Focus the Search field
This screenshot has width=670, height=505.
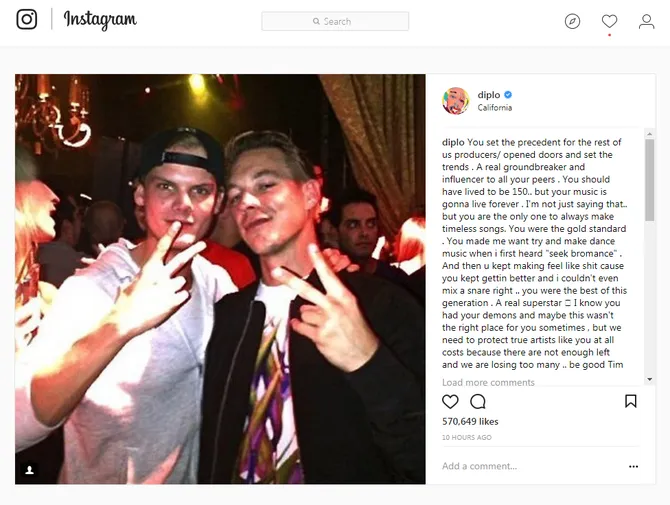point(335,21)
